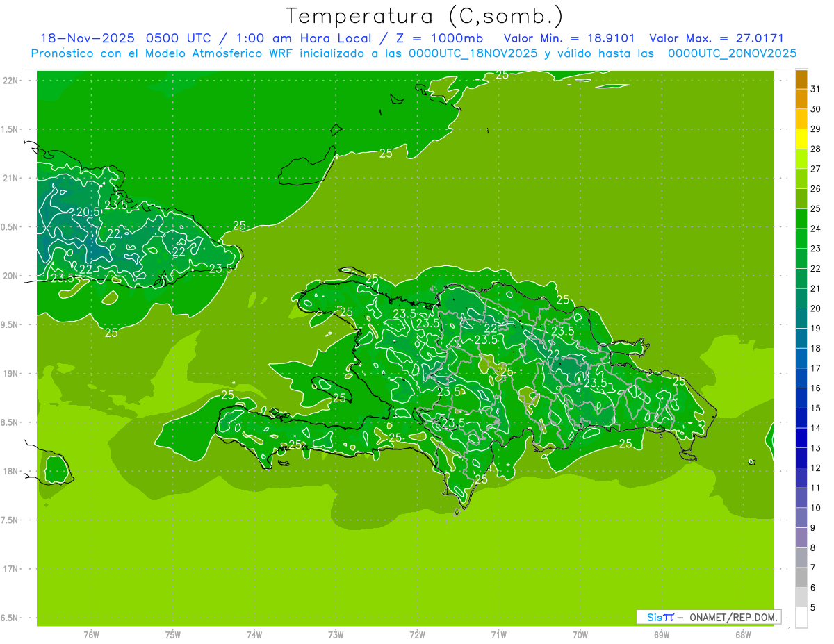Screen dimensions: 834x644
Task: Click the '74W' longitude axis label
Action: 254,634
